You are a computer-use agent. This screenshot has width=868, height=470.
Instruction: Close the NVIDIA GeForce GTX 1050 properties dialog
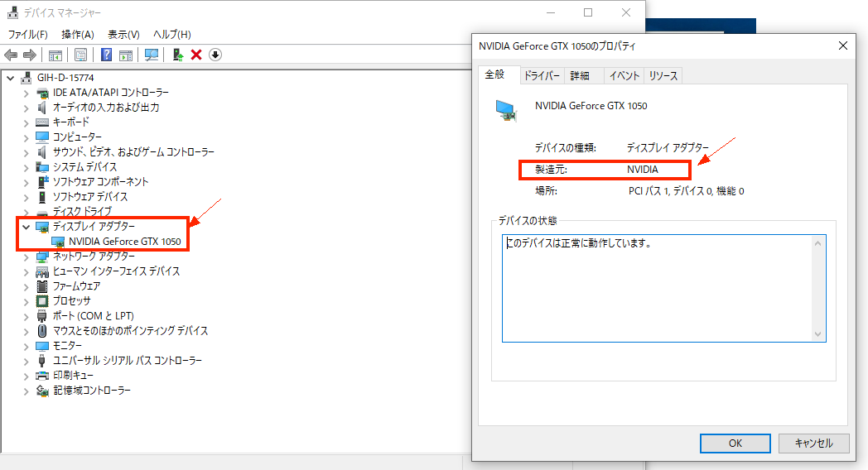842,46
